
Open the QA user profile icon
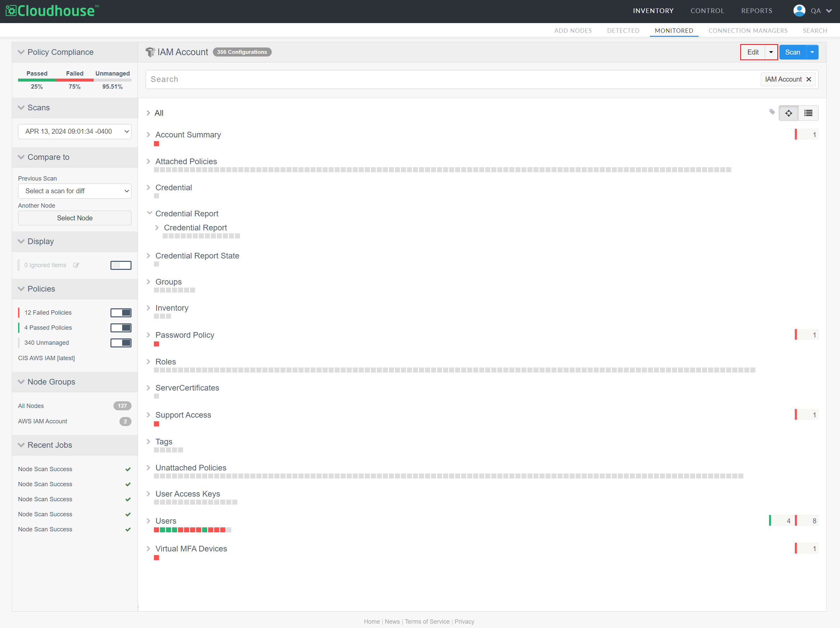[799, 11]
